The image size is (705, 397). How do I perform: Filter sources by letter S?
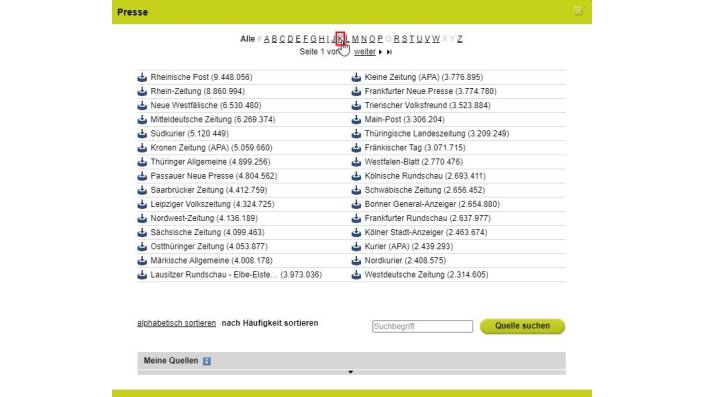tap(404, 39)
